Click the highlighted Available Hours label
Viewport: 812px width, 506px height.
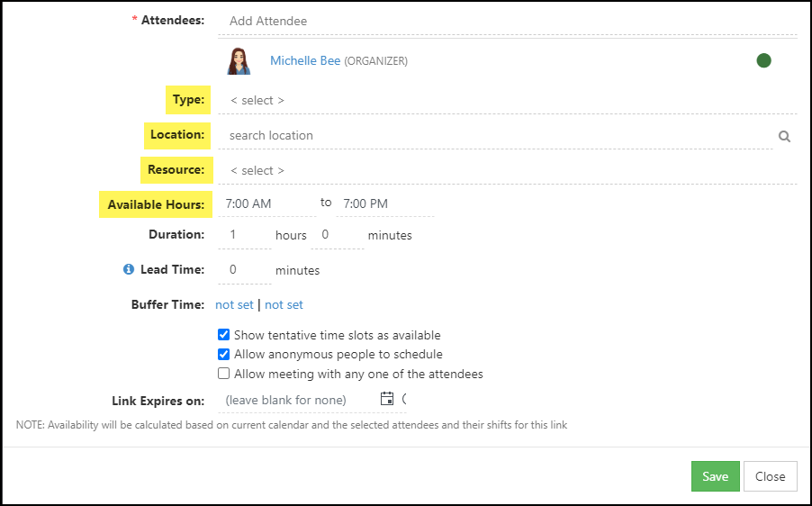tap(156, 204)
